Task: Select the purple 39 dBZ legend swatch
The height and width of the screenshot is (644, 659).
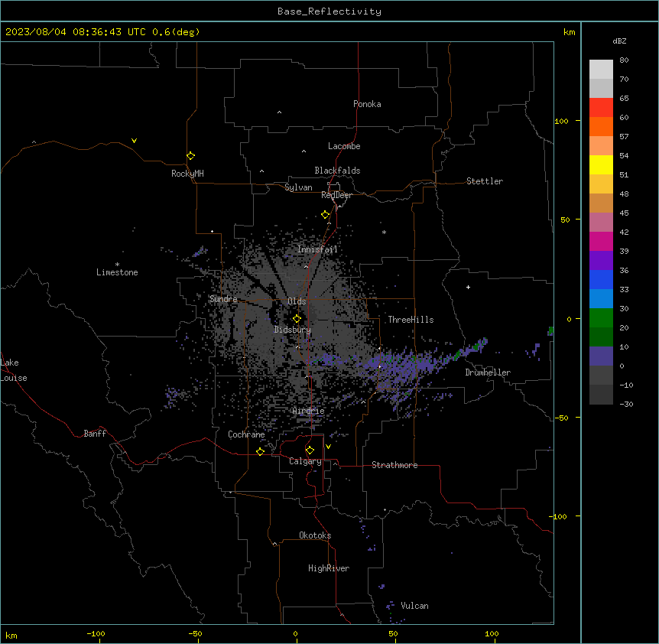Action: click(x=601, y=260)
